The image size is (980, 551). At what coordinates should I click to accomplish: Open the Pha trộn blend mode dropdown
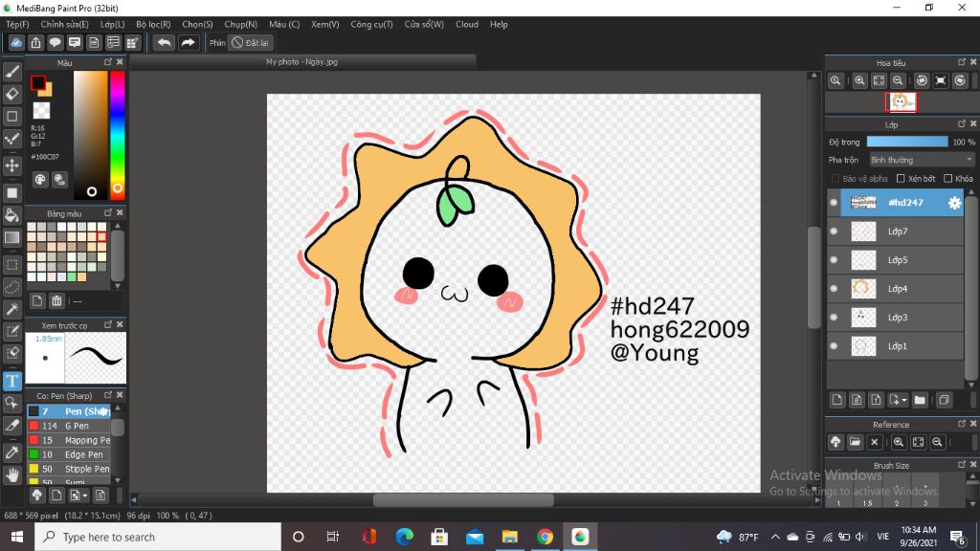click(922, 160)
